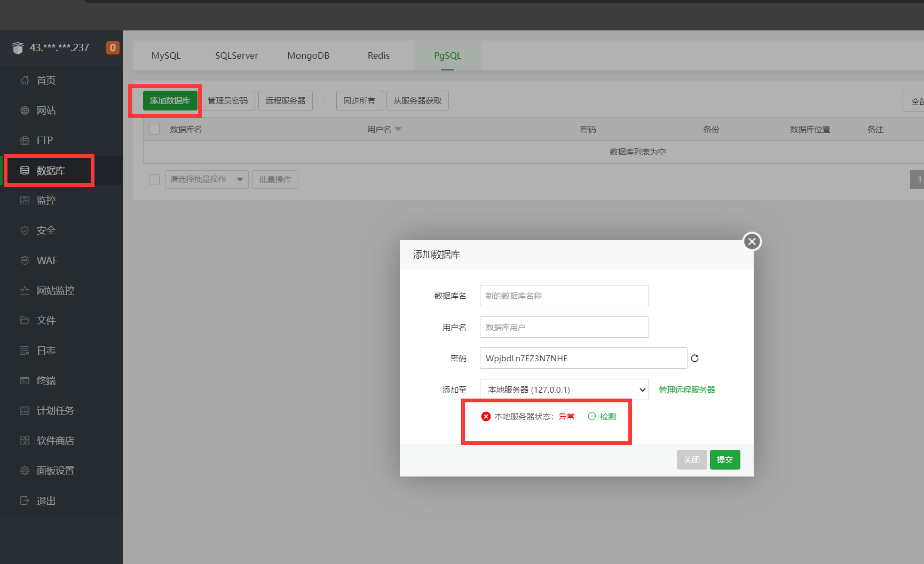Switch to the Redis tab
Image resolution: width=924 pixels, height=564 pixels.
click(378, 55)
